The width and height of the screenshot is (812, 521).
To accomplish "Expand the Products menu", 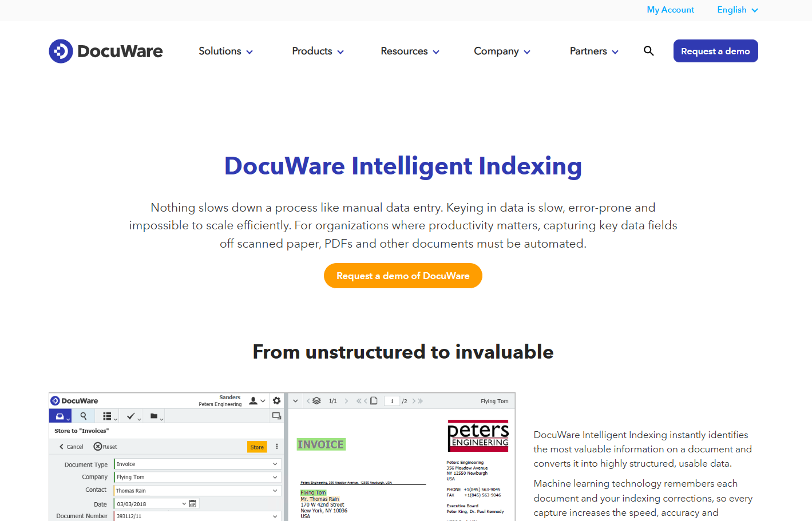I will coord(318,51).
